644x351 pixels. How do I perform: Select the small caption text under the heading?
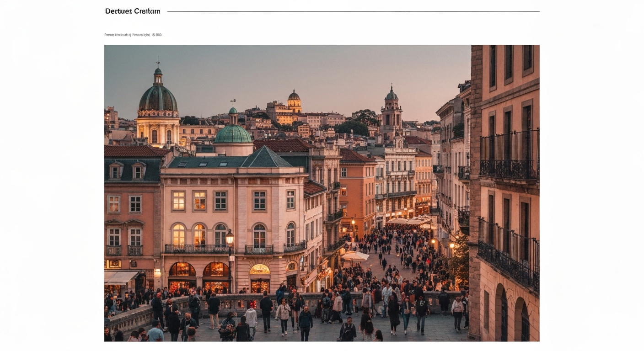click(133, 35)
